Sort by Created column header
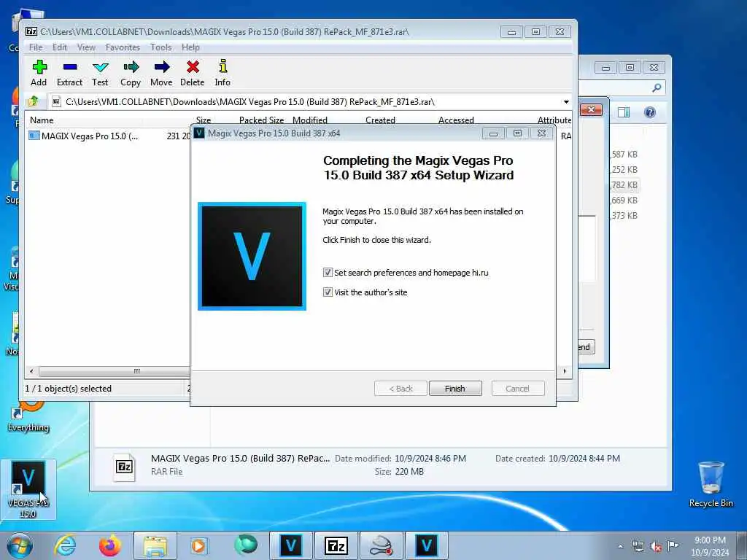The image size is (747, 560). 380,120
